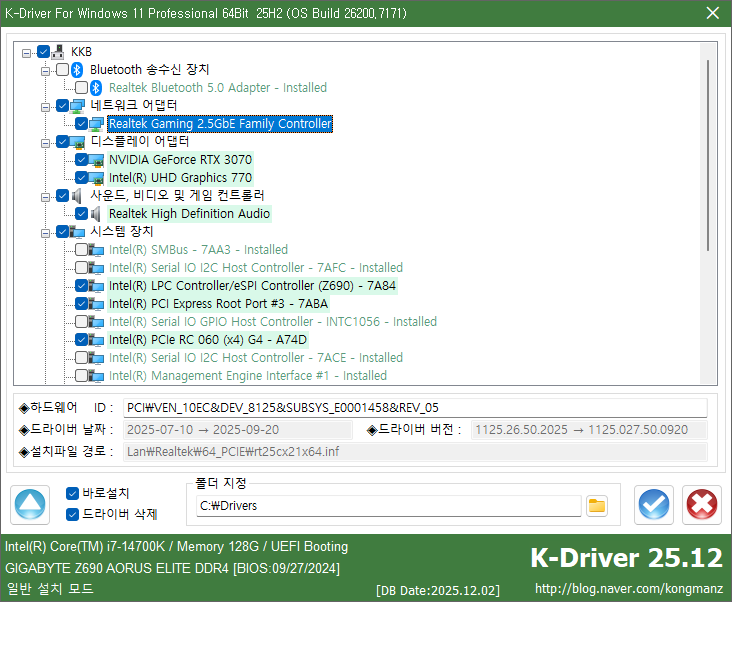Collapse the 사운드, 비디오 및 게임 컨트롤러 node
This screenshot has width=732, height=648.
point(45,197)
